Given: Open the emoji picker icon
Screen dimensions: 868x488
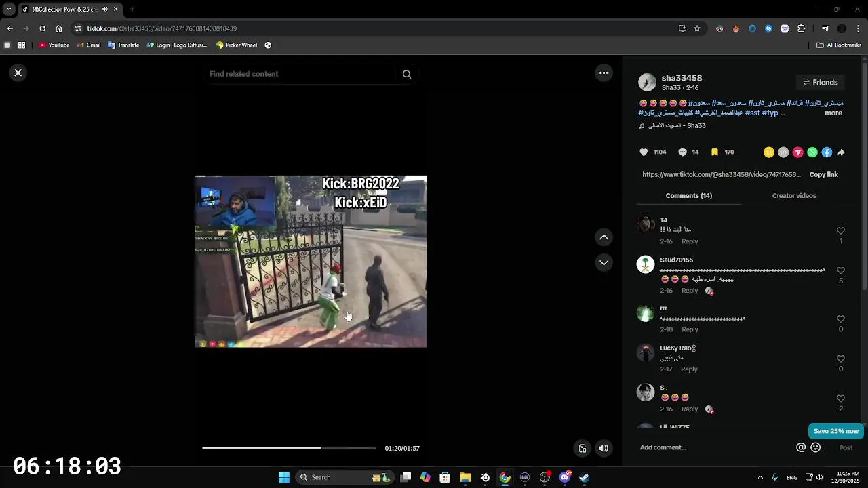Looking at the screenshot, I should coord(816,447).
